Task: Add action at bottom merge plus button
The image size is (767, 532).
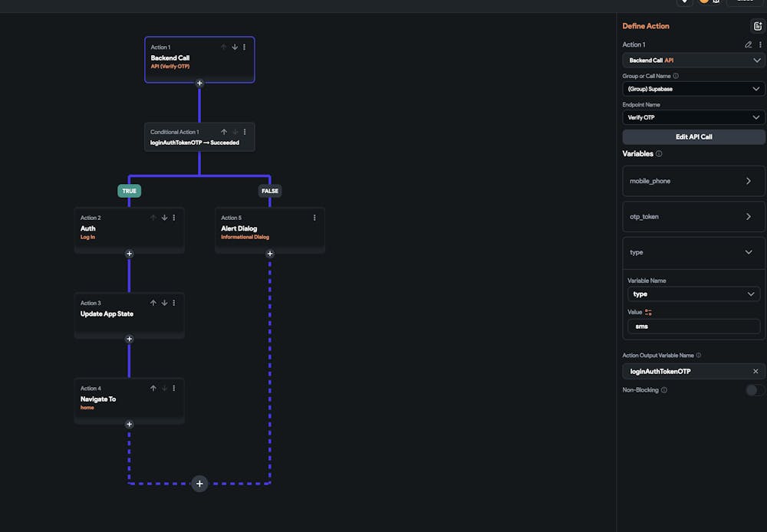Action: tap(199, 484)
